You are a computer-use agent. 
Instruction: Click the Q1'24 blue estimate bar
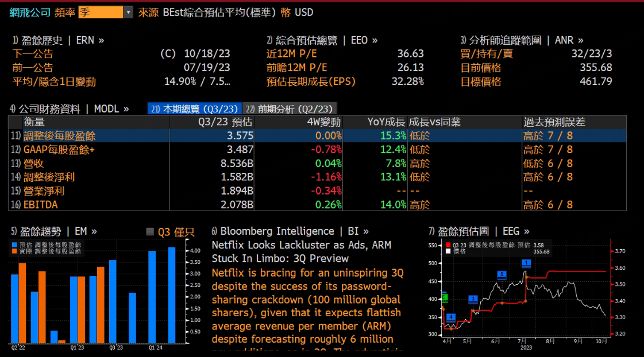[152, 297]
